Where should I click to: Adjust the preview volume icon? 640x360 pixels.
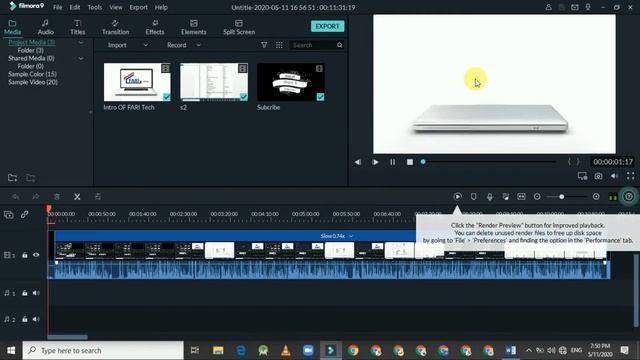coord(614,176)
